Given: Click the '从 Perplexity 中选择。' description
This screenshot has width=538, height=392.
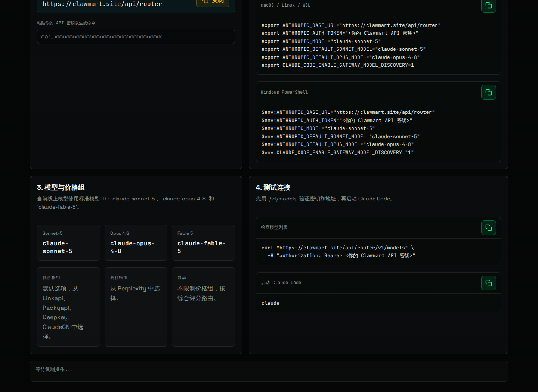Looking at the screenshot, I should [x=135, y=293].
